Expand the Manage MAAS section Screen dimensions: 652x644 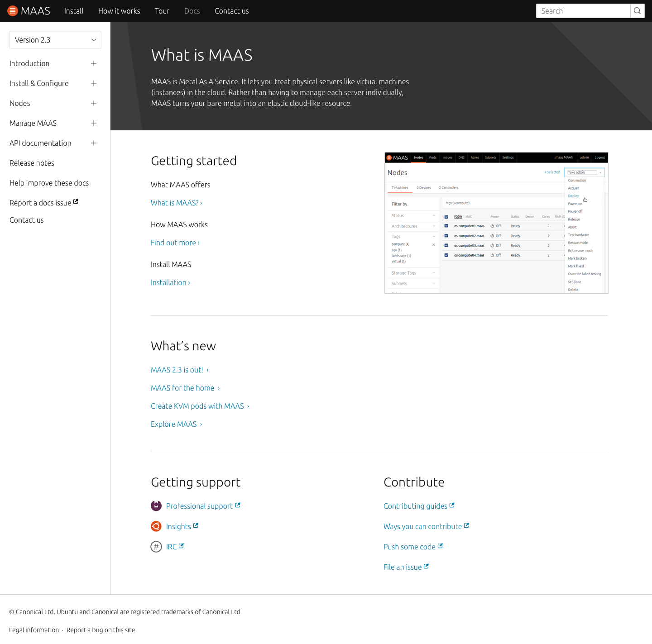pyautogui.click(x=94, y=123)
